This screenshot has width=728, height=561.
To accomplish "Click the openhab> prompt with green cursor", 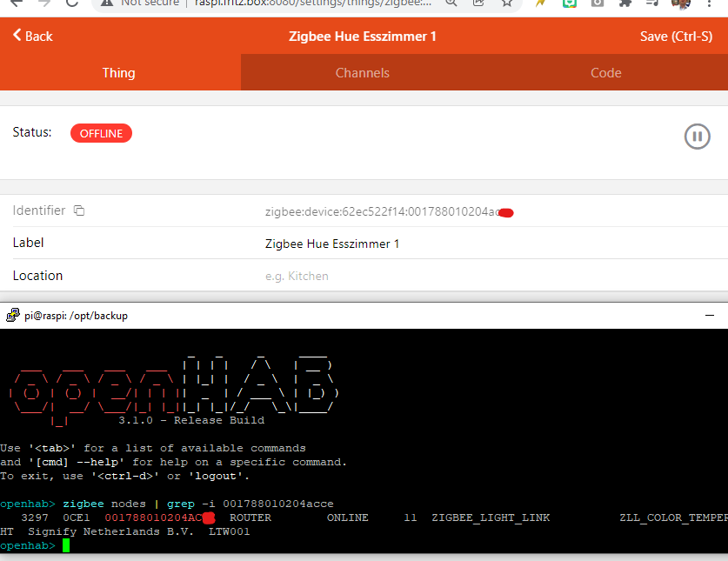I will tap(35, 545).
